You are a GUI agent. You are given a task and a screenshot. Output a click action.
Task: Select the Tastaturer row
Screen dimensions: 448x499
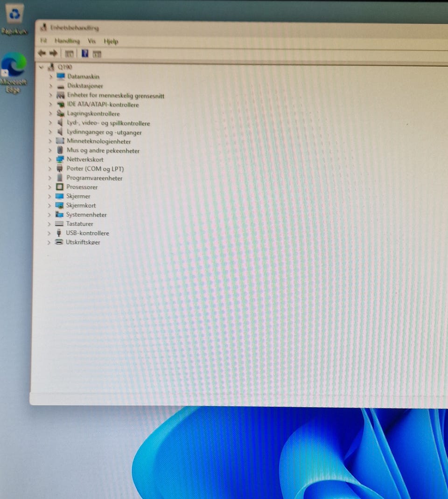(x=79, y=224)
